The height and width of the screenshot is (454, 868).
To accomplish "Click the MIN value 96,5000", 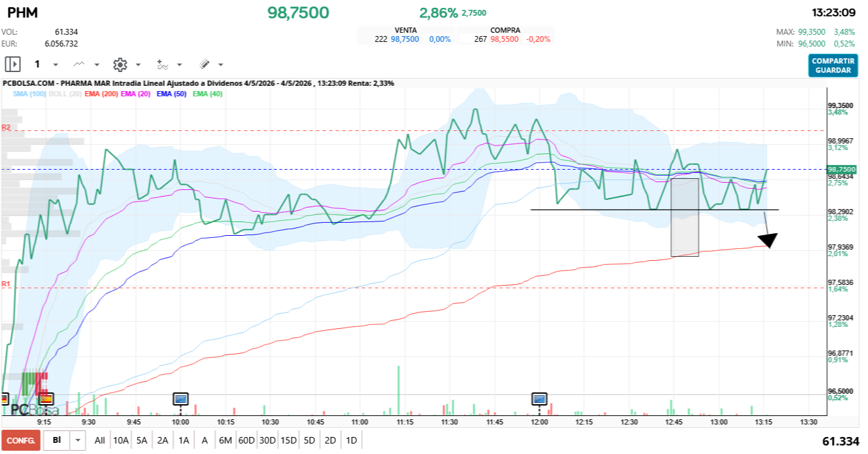I will click(x=813, y=44).
